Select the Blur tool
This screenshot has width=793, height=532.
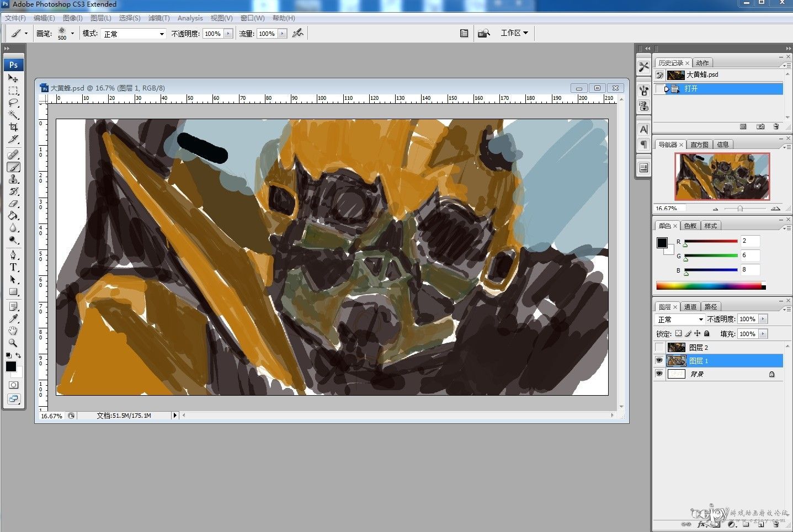[x=13, y=228]
